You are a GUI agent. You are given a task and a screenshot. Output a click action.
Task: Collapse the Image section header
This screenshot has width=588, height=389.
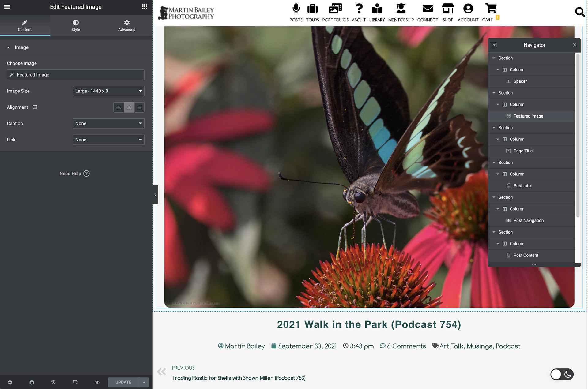[21, 47]
